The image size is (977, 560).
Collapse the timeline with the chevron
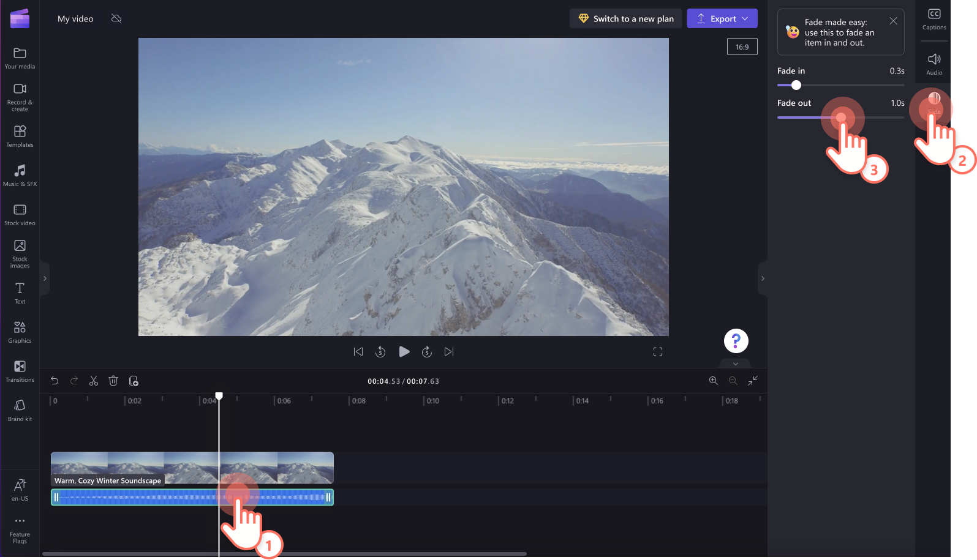click(x=736, y=364)
